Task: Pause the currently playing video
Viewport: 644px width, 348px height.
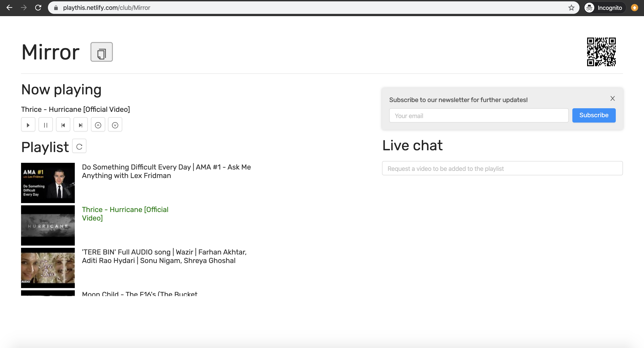Action: [45, 125]
